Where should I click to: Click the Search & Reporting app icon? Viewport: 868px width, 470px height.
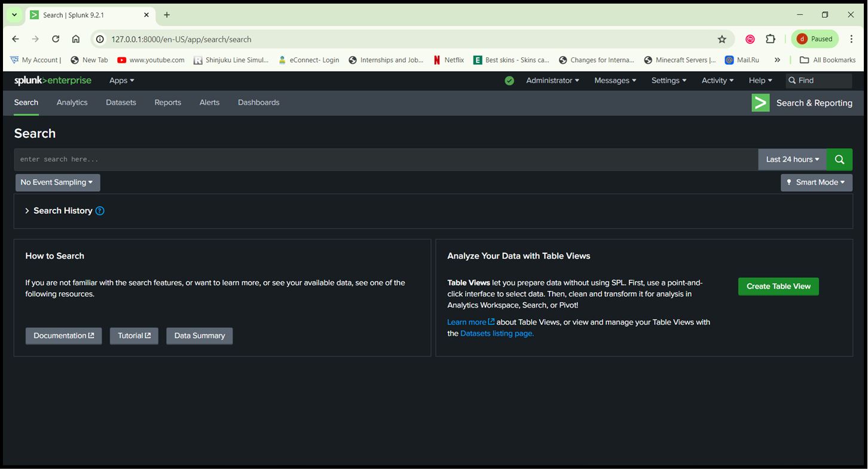760,102
